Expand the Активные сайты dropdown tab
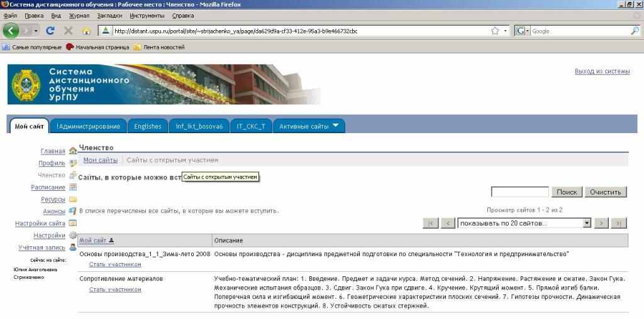644x319 pixels. [309, 126]
